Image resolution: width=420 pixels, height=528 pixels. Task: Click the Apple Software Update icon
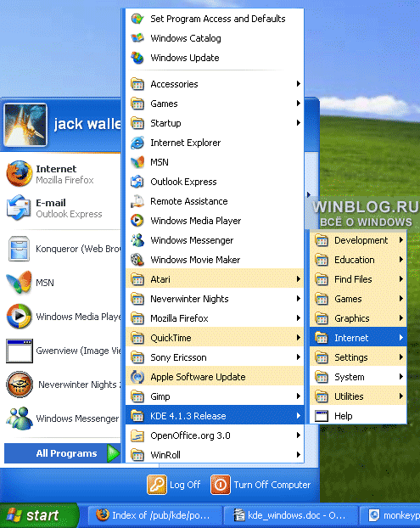[x=137, y=377]
